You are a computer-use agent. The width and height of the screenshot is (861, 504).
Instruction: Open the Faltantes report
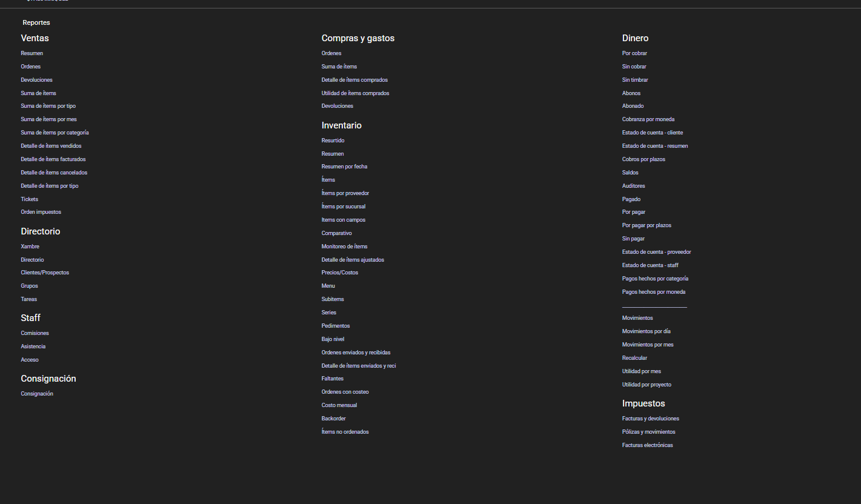(333, 379)
